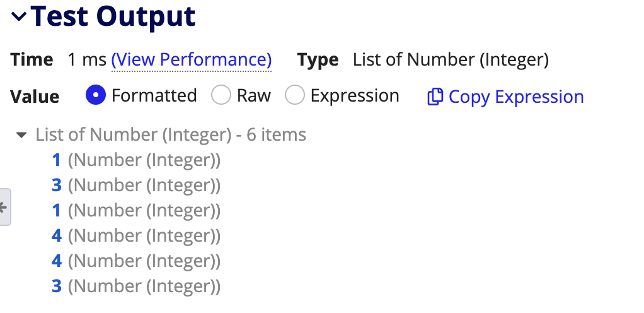Click the 'List of Number (Integer) - 6 items' label
The height and width of the screenshot is (313, 644).
171,135
